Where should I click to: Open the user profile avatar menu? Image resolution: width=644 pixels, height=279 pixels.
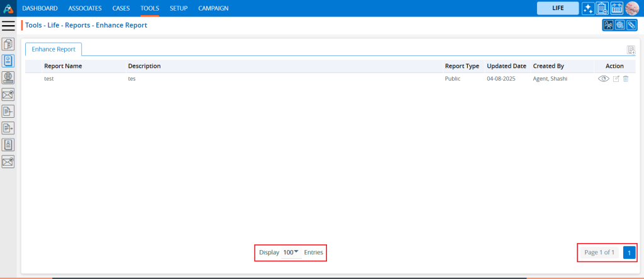tap(632, 8)
